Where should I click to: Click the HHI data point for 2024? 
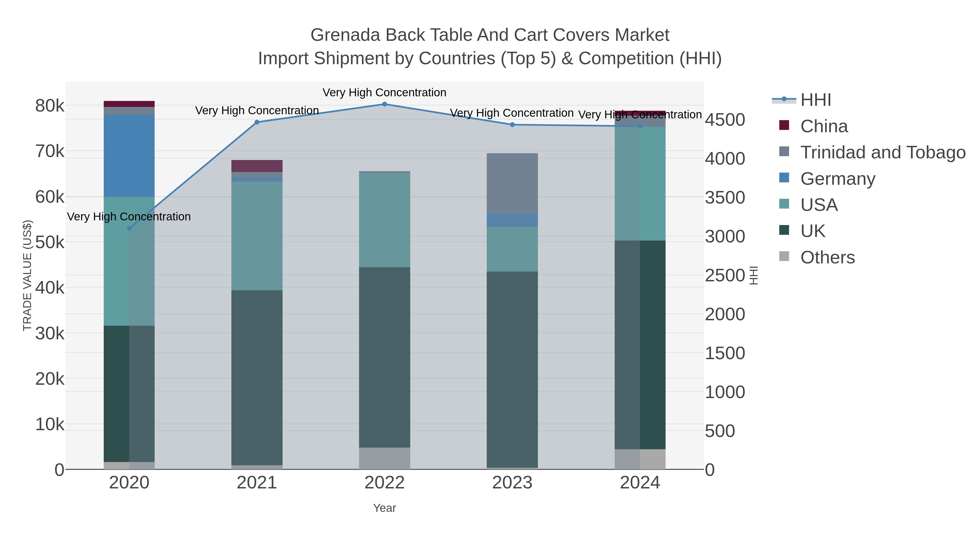640,126
